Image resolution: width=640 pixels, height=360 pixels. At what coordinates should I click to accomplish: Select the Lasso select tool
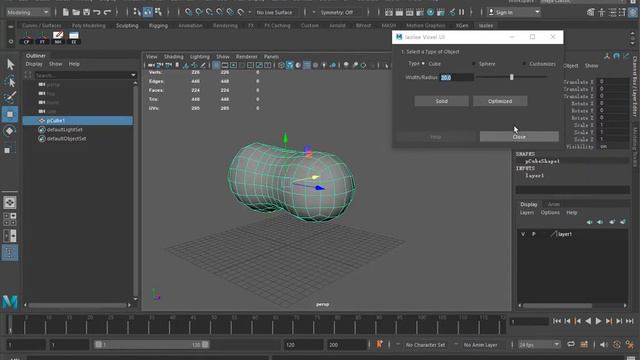(x=10, y=81)
